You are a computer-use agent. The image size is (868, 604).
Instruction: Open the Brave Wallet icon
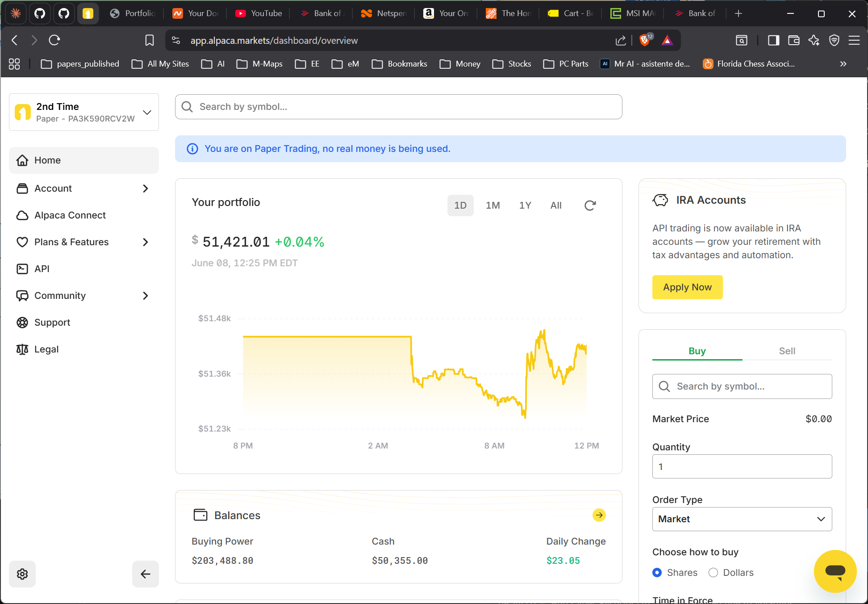[x=793, y=41]
